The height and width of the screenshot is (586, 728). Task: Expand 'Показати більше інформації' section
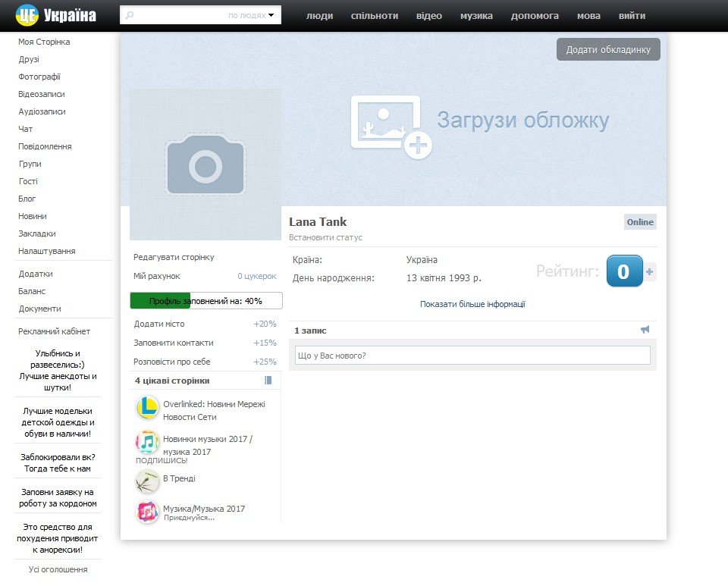472,304
